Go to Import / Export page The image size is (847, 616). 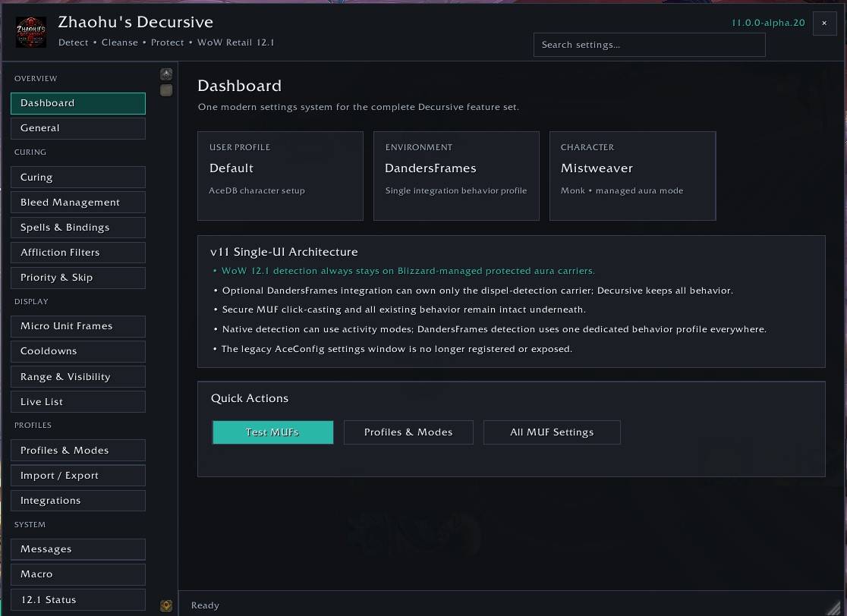click(x=77, y=476)
